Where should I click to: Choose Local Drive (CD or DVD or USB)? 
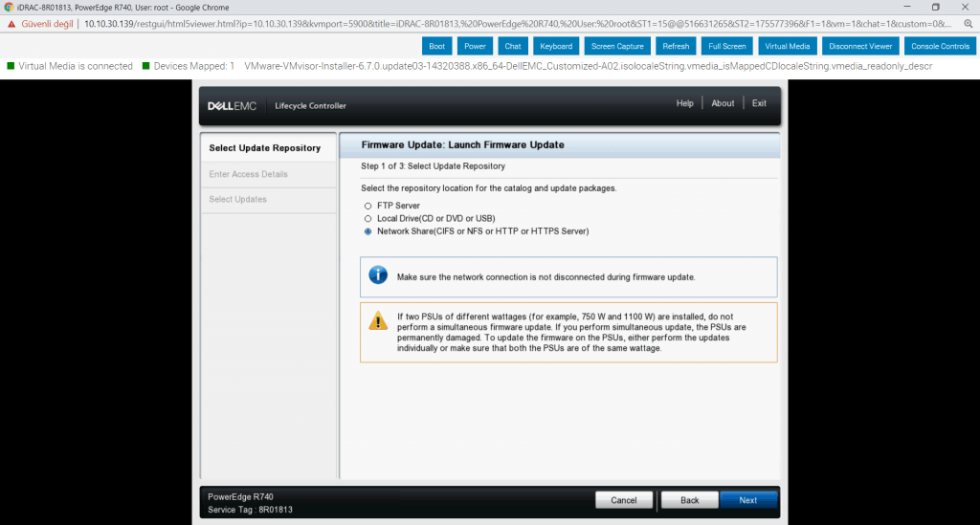(x=367, y=218)
